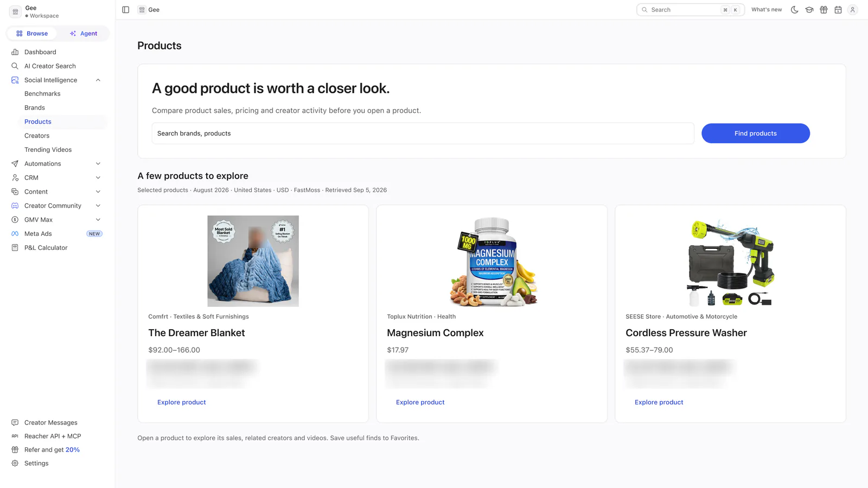Click the Search brands, products field
Screen dimensions: 868x488
pos(423,133)
